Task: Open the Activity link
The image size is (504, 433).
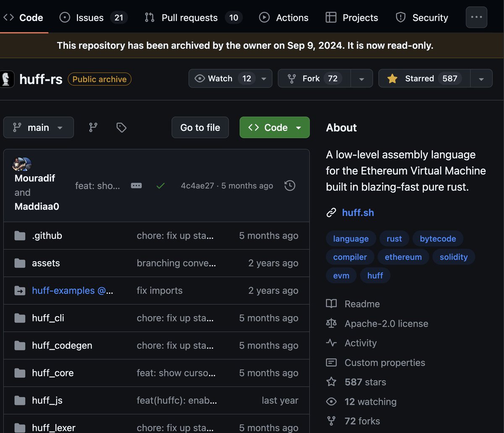Action: (x=360, y=343)
